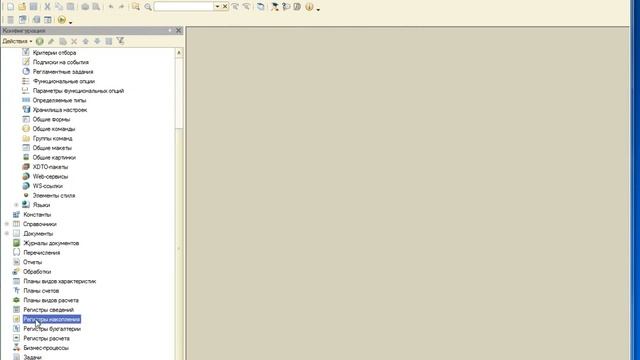Open the search field dropdown arrow
The image size is (640, 360).
217,7
